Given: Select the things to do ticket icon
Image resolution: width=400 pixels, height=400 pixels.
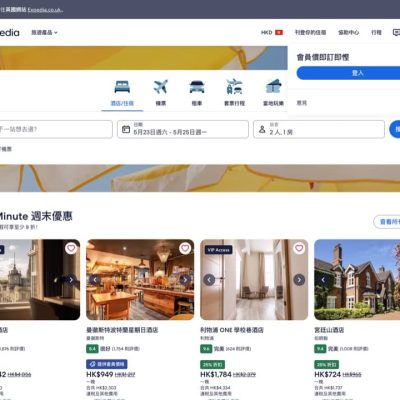Looking at the screenshot, I should (274, 87).
